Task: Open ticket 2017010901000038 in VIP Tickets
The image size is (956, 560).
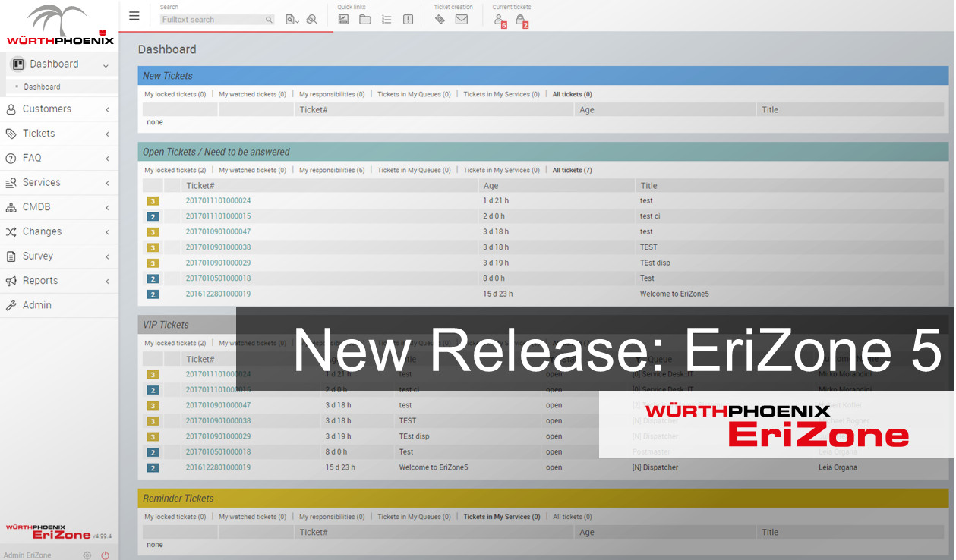Action: click(x=218, y=420)
